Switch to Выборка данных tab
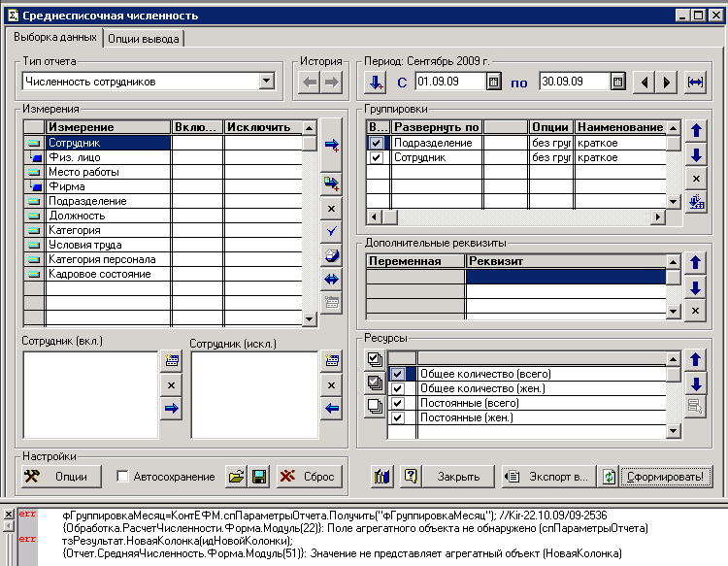This screenshot has height=566, width=728. click(x=54, y=37)
